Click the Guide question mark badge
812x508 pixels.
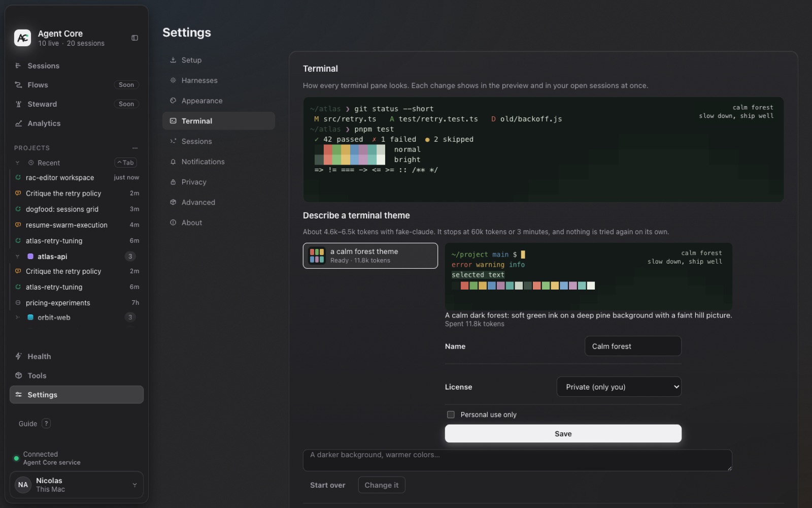tap(46, 424)
